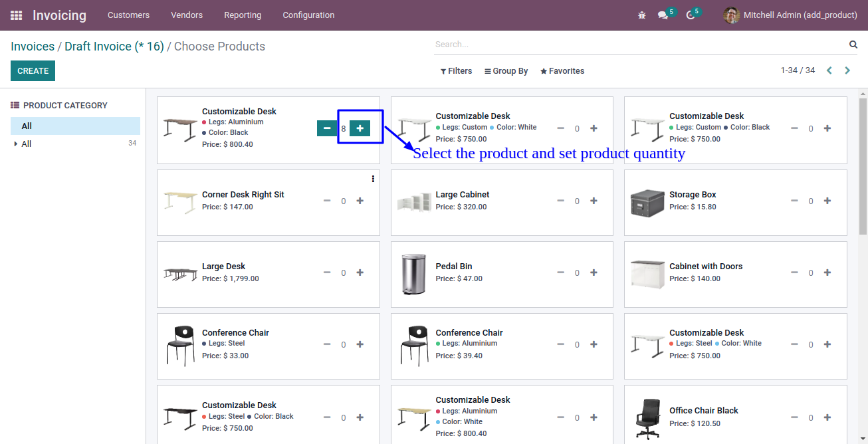Screen dimensions: 868x444
Task: Add one Customizable Desk Steel White
Action: (827, 344)
